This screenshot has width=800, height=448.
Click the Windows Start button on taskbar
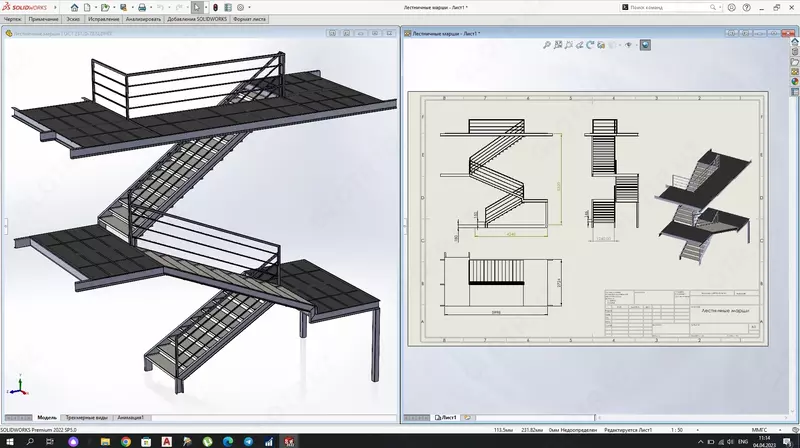(8, 440)
